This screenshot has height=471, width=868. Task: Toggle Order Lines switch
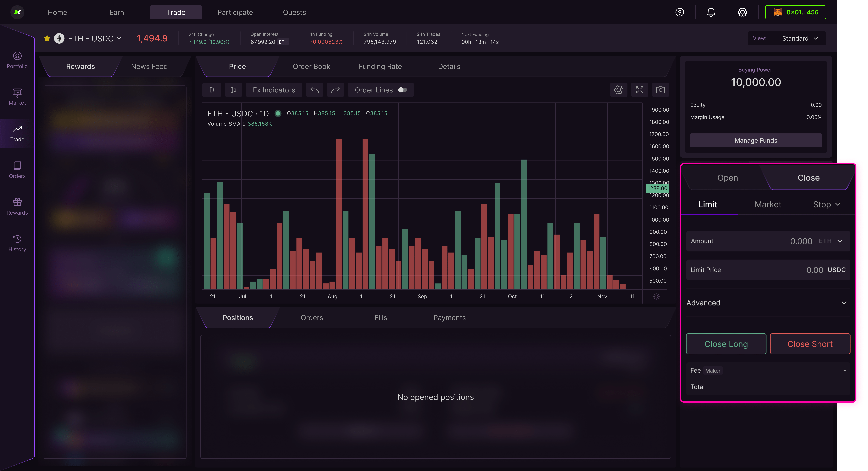(403, 90)
